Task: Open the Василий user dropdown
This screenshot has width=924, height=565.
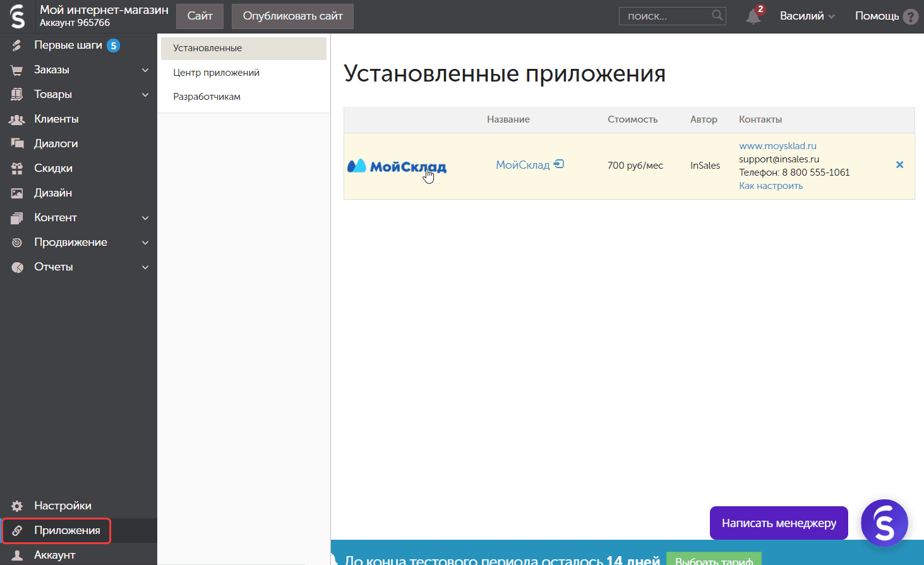Action: point(807,16)
